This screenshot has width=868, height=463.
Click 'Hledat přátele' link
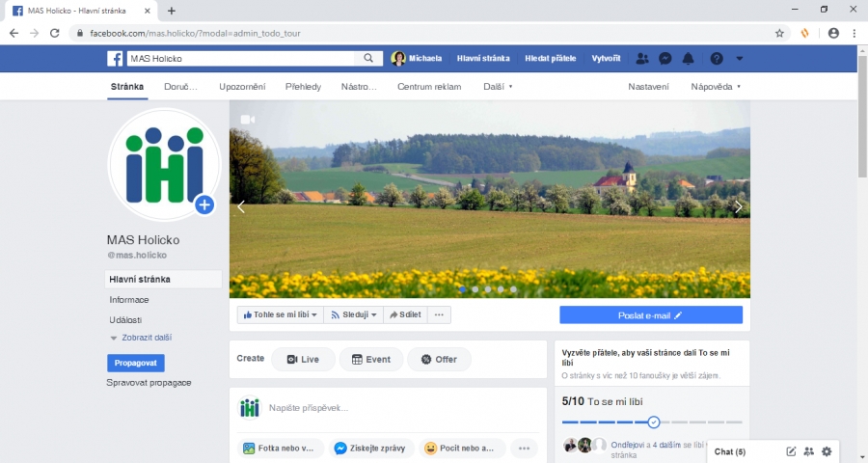point(551,58)
